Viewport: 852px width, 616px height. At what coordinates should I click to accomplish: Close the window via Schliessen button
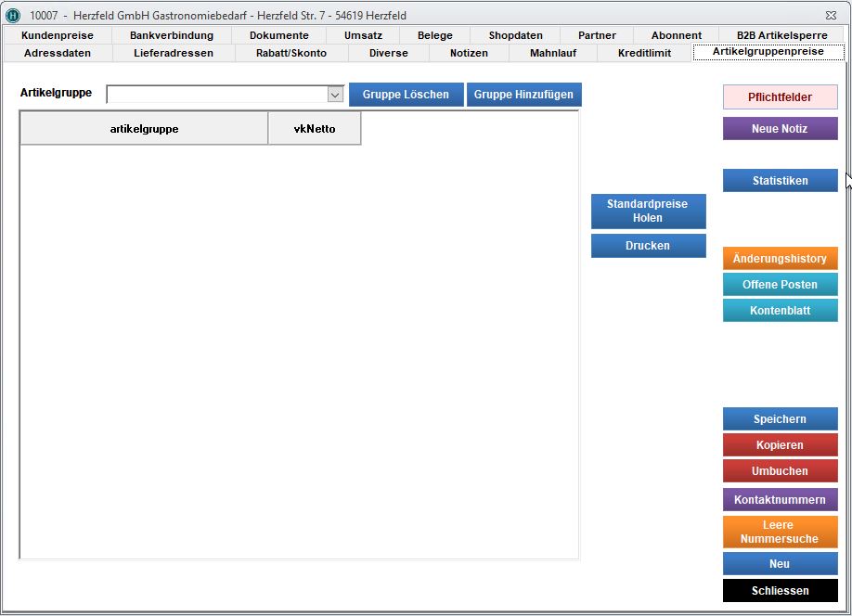pos(780,591)
